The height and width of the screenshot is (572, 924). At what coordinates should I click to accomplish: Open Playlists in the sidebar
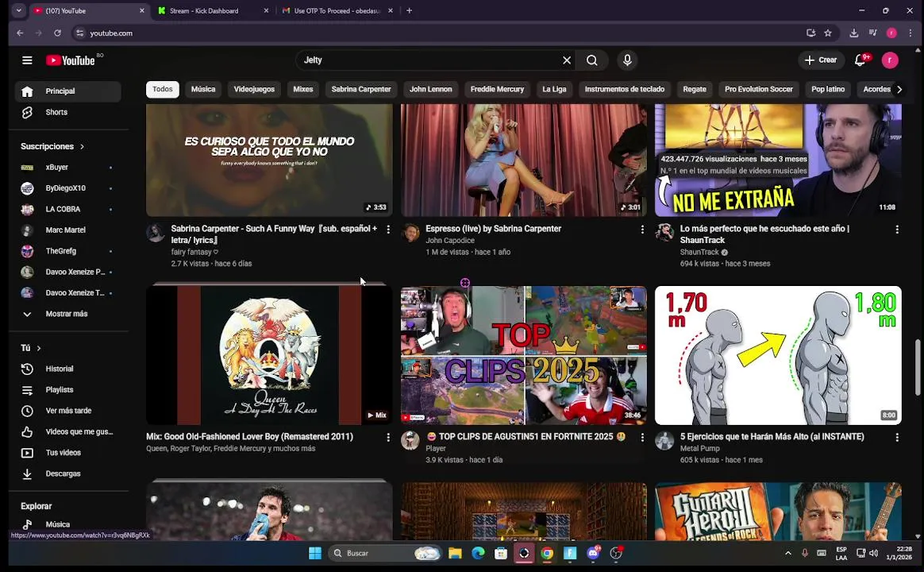click(67, 390)
